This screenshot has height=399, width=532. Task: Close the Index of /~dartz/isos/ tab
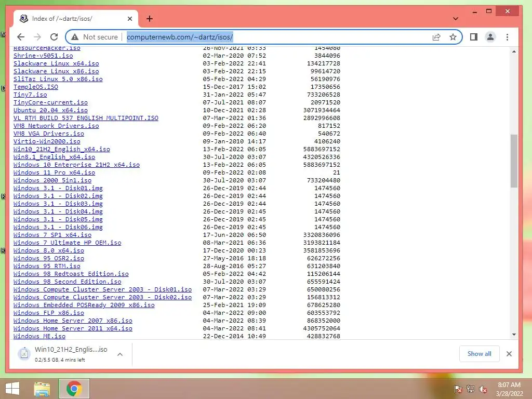[129, 19]
